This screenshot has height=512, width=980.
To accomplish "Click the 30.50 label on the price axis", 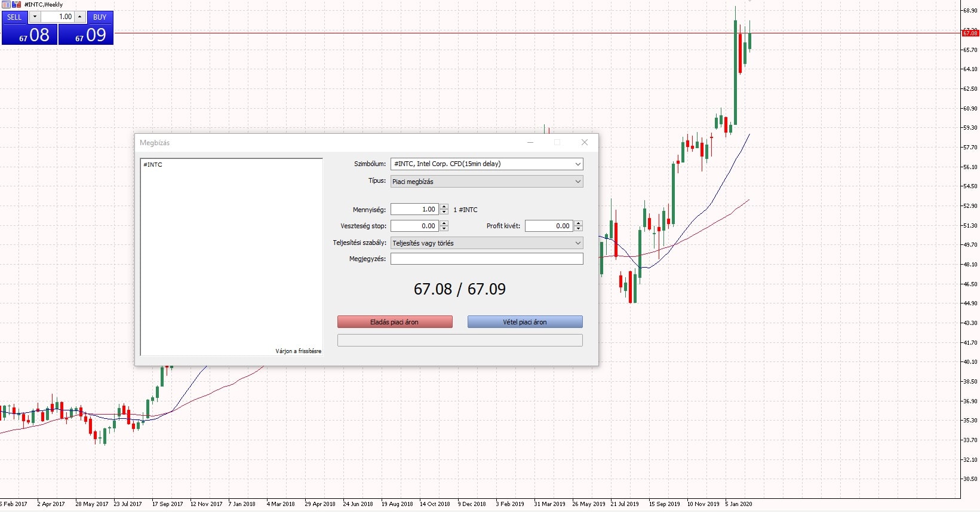I will (x=970, y=479).
